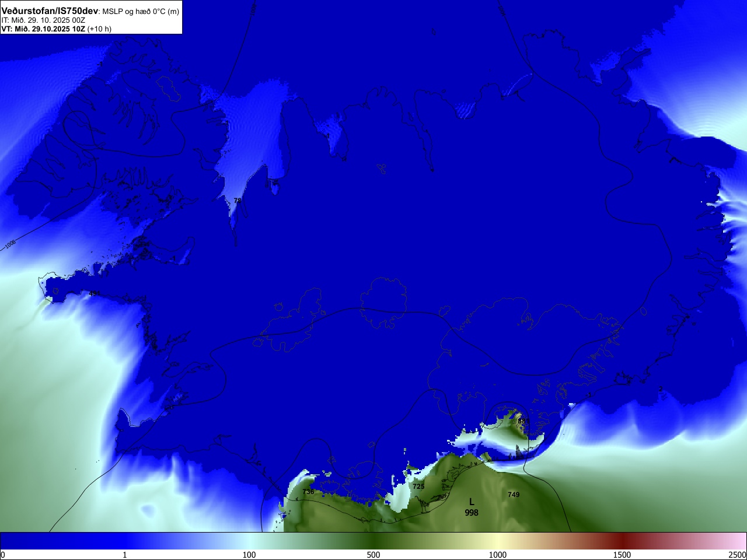
Task: Select the 'MSLP og hæð 0°C (m)' label
Action: point(141,12)
